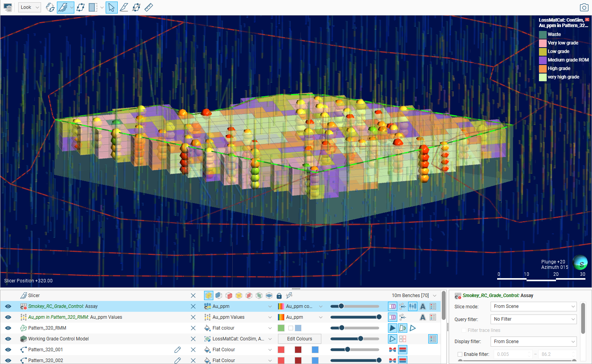Click the green Pattern_320_RMM colour swatch

[281, 328]
